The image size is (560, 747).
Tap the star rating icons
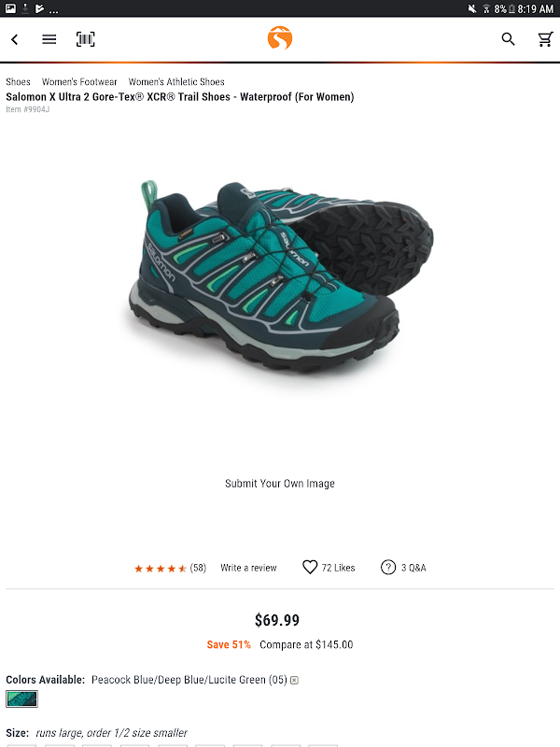click(160, 569)
